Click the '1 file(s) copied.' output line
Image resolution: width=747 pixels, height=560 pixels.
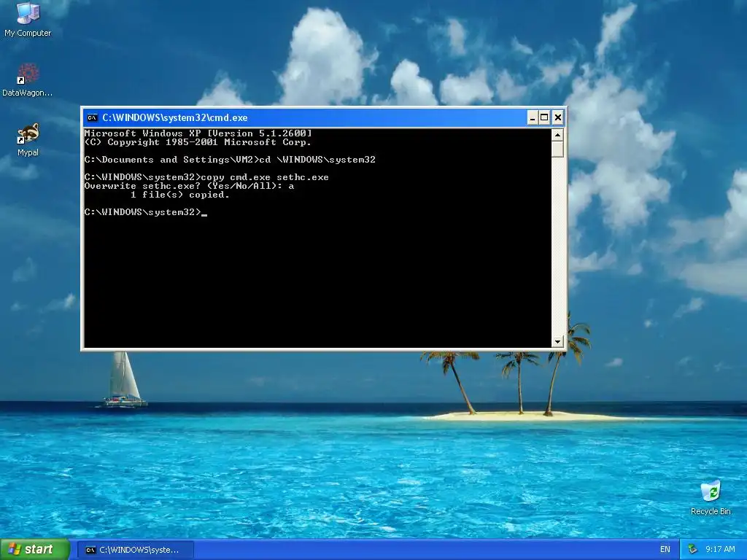[x=180, y=195]
